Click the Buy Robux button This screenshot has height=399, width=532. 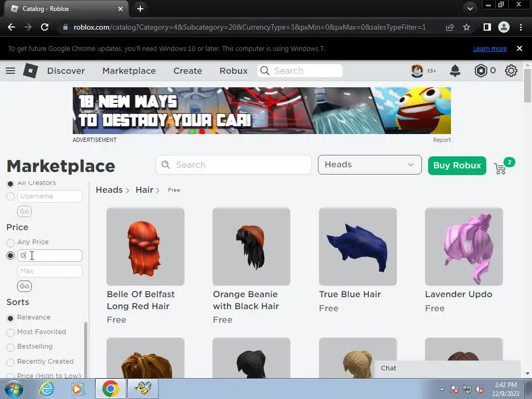tap(457, 166)
